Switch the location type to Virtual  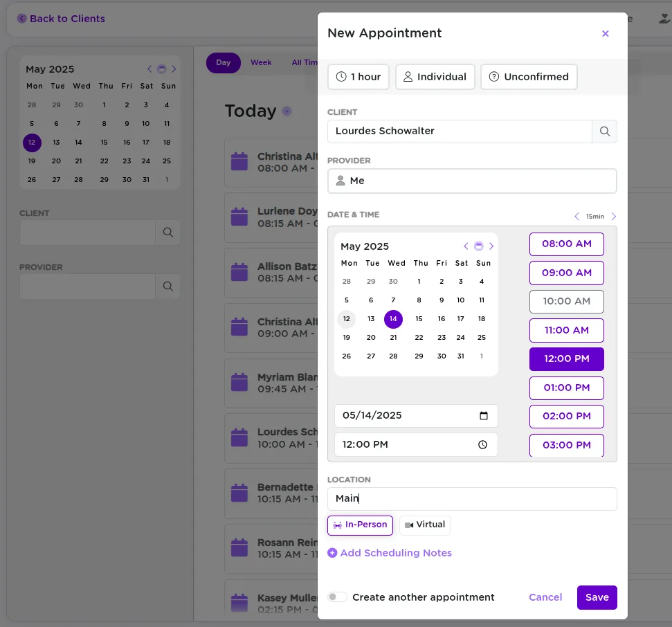click(425, 525)
